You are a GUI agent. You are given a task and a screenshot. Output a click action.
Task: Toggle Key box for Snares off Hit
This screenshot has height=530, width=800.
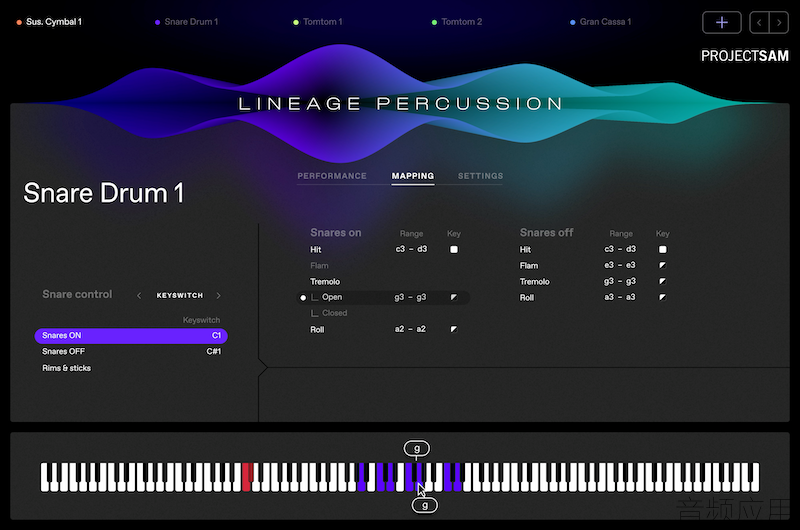tap(662, 249)
